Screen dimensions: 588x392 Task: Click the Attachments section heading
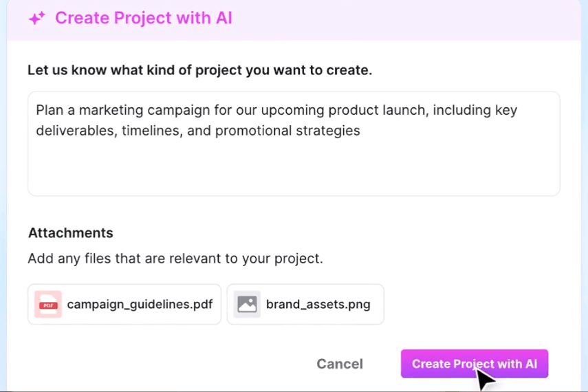71,233
